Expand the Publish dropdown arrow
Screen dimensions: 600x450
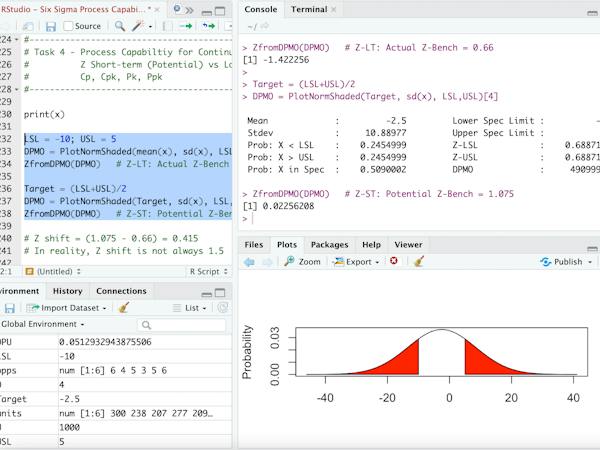tap(590, 262)
